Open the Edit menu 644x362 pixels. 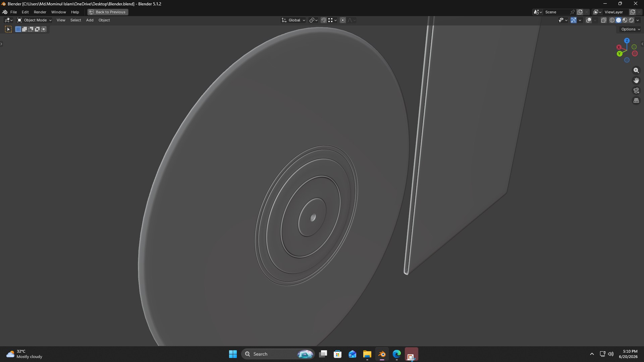(x=25, y=12)
